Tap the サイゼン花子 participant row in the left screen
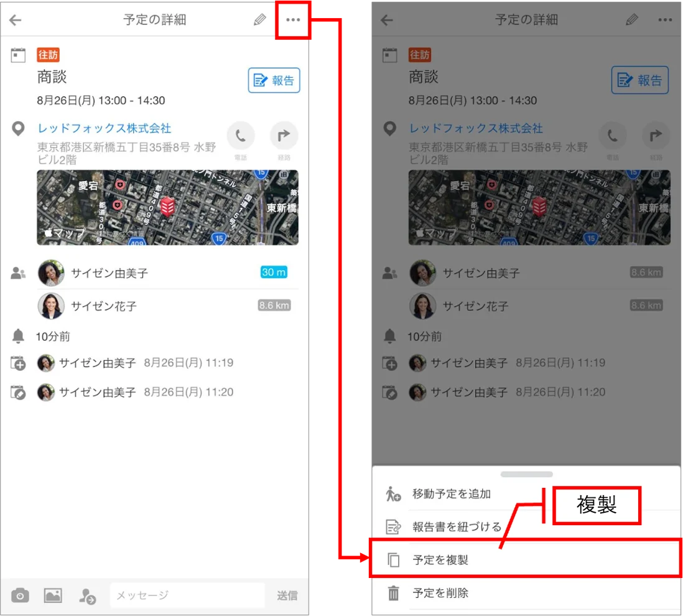This screenshot has height=616, width=683. [168, 306]
